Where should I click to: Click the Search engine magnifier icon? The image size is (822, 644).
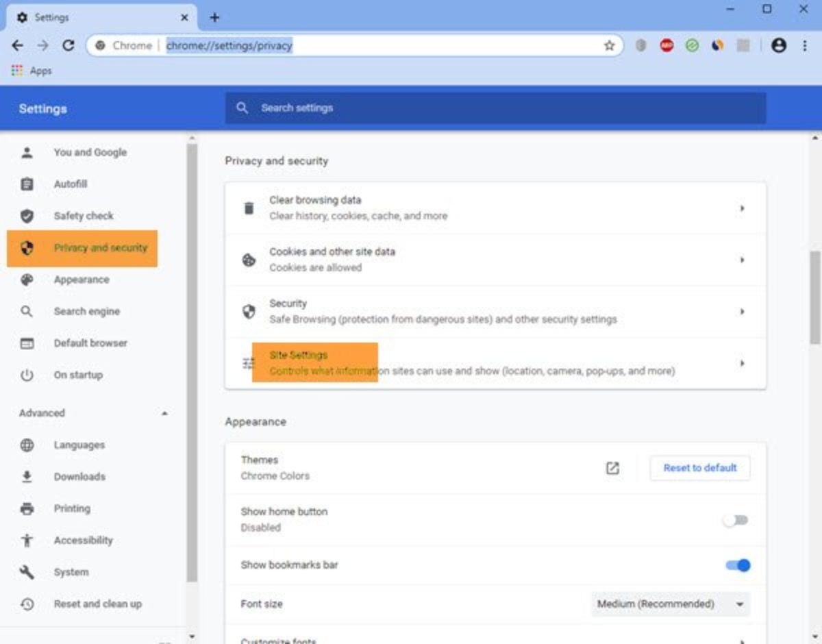27,311
